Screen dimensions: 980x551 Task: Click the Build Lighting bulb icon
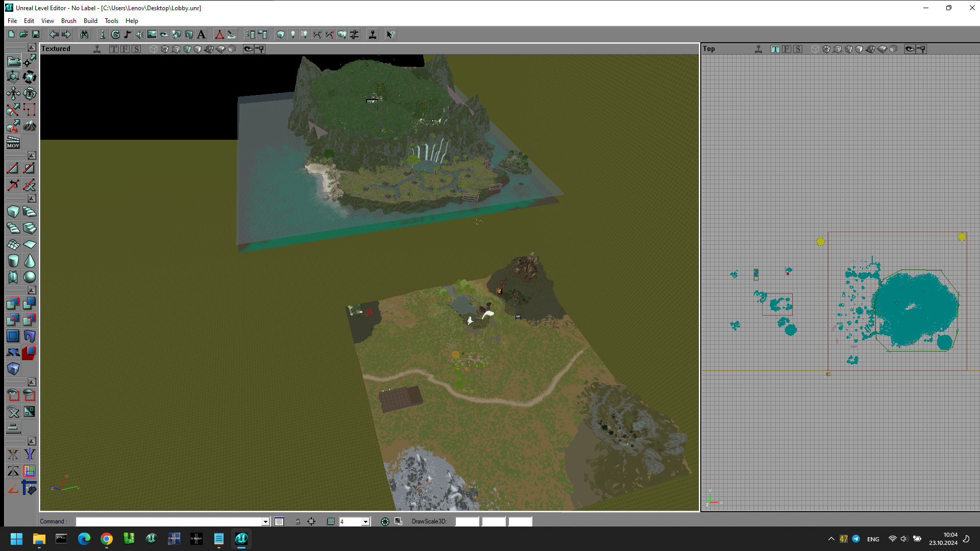pyautogui.click(x=293, y=35)
